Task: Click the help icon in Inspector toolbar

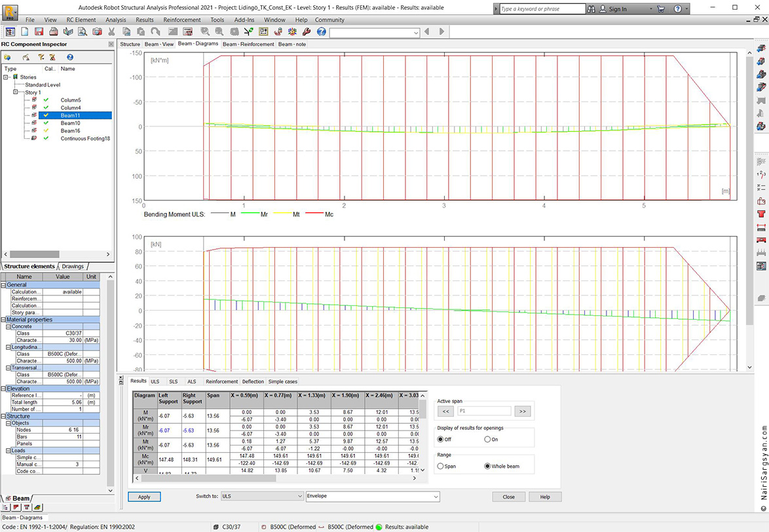Action: click(70, 58)
